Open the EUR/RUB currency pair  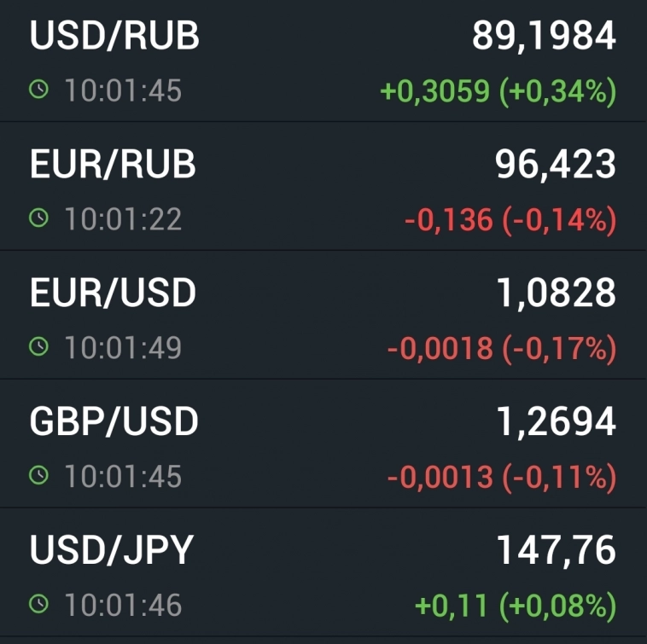click(113, 165)
